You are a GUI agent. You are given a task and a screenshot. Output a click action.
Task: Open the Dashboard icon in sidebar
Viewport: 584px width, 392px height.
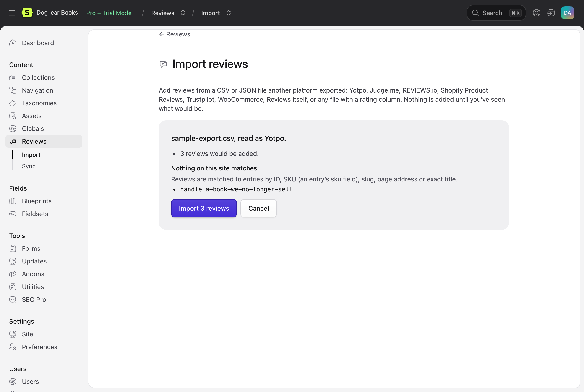13,43
